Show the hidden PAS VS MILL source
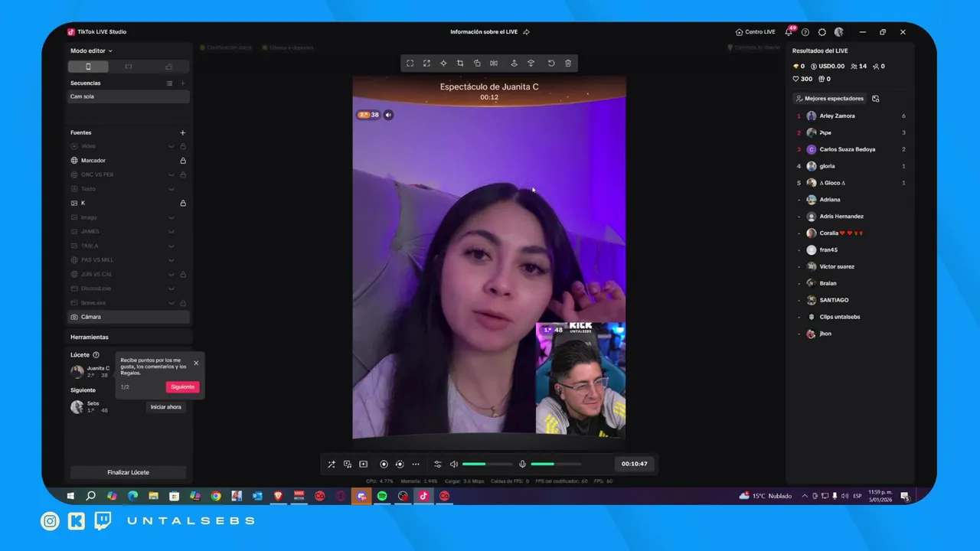Viewport: 980px width, 551px height. (x=171, y=259)
